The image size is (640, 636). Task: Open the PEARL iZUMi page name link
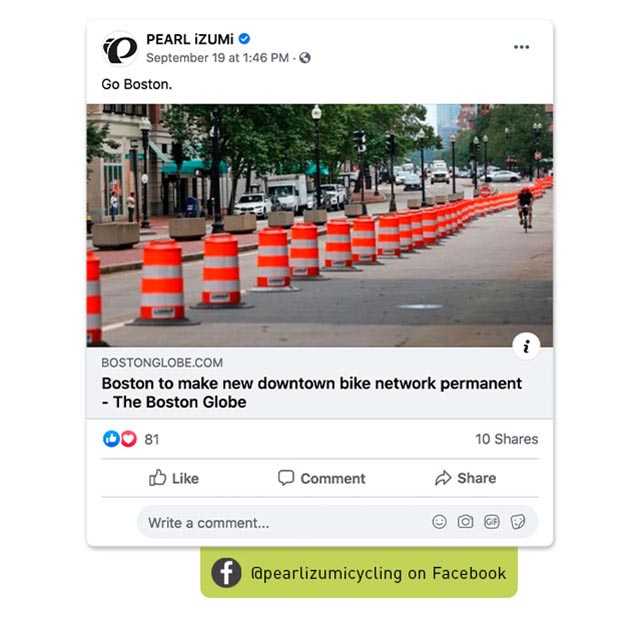(x=190, y=39)
